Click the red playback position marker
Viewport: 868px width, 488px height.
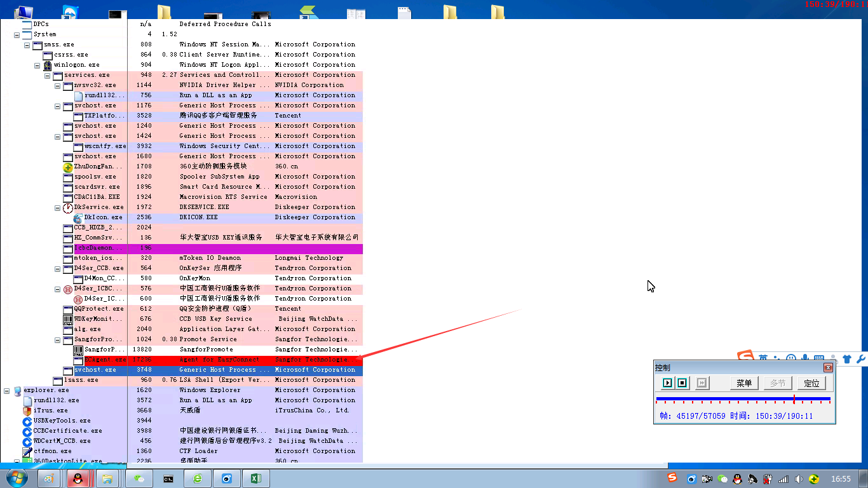click(794, 399)
